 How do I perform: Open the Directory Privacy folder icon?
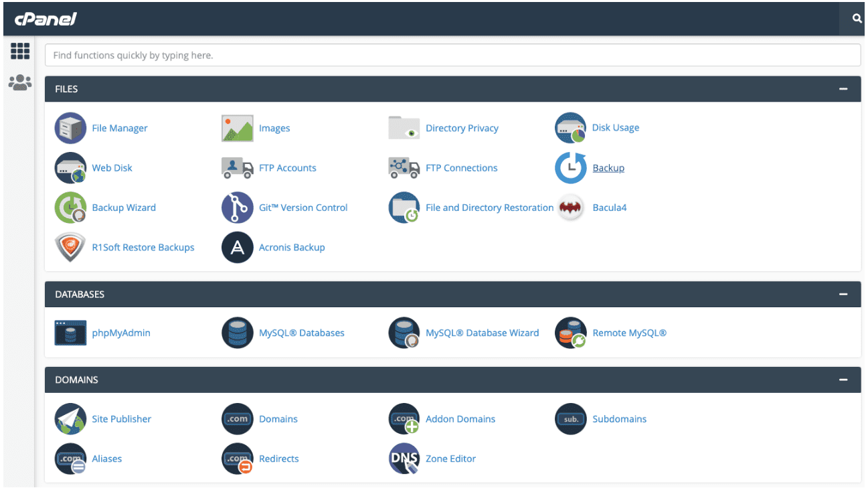pos(404,128)
